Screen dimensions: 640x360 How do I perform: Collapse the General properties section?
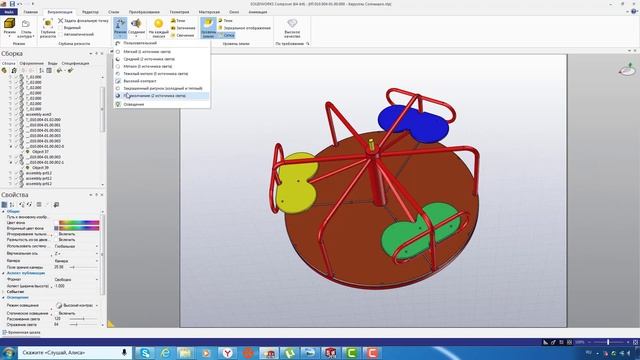4,211
